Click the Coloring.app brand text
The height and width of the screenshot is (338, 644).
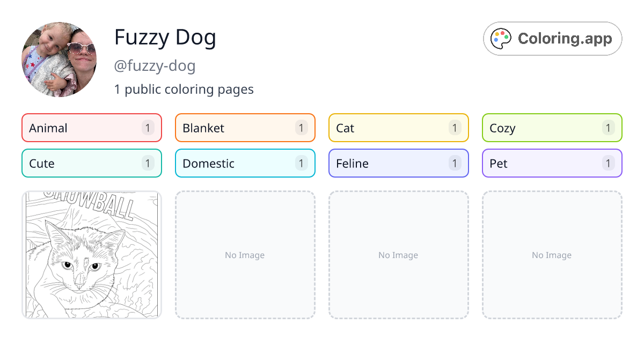[x=565, y=39]
